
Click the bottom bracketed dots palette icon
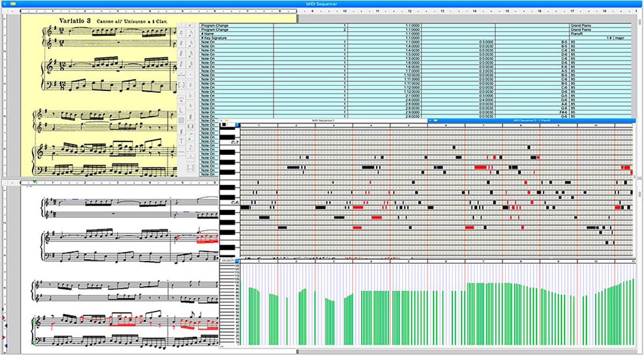191,168
